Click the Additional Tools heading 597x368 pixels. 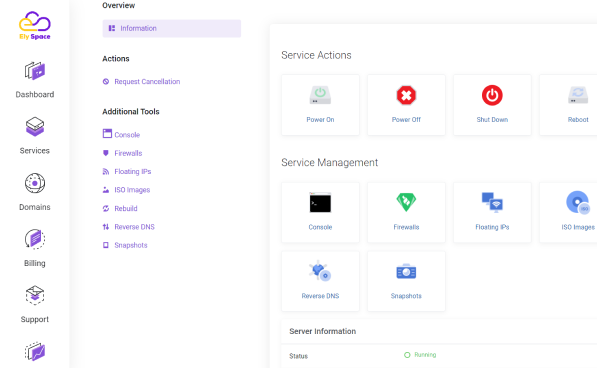click(131, 112)
